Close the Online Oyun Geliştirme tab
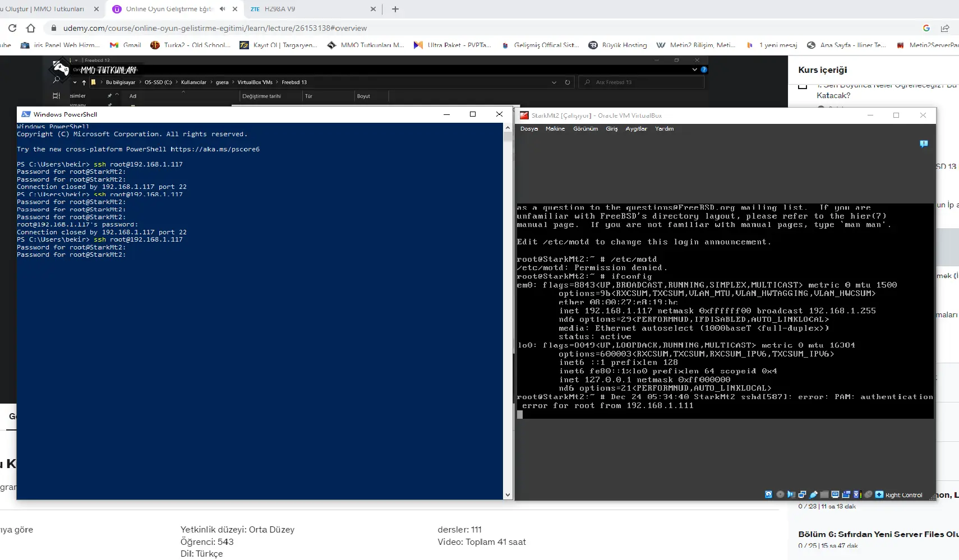This screenshot has height=560, width=959. pyautogui.click(x=235, y=9)
